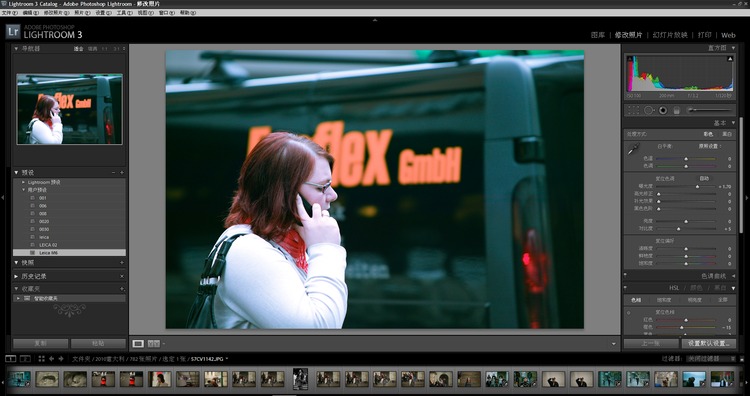
Task: Click the loupe view mode icon
Action: [138, 343]
